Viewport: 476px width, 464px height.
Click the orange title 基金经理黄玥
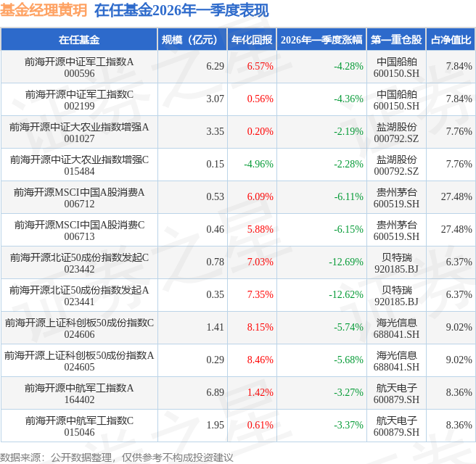(x=44, y=10)
